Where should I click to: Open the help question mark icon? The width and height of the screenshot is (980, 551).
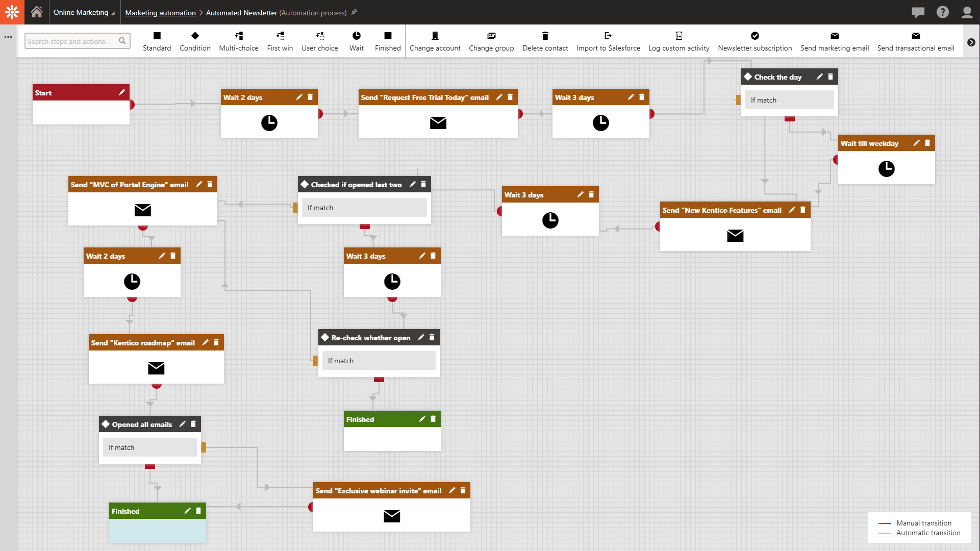[x=943, y=12]
